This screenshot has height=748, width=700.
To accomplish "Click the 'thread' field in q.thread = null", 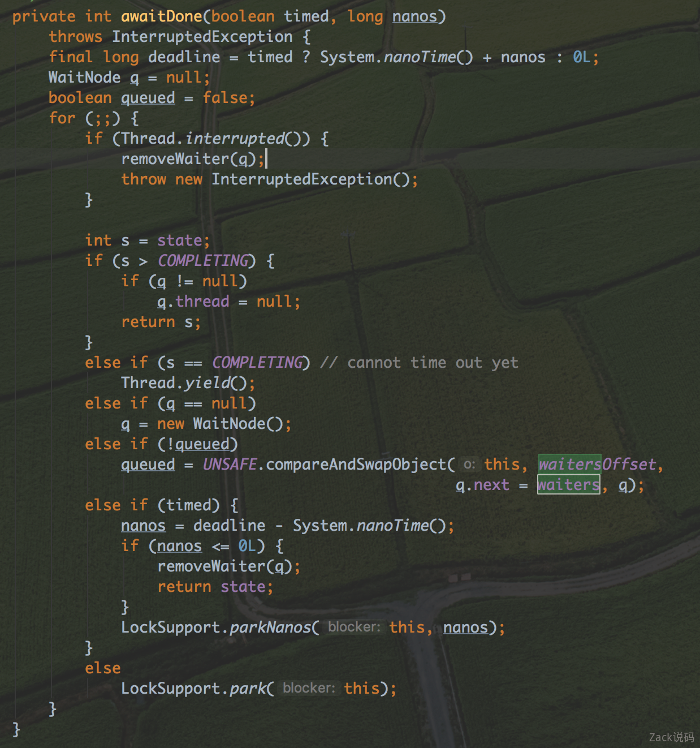I will pyautogui.click(x=202, y=302).
